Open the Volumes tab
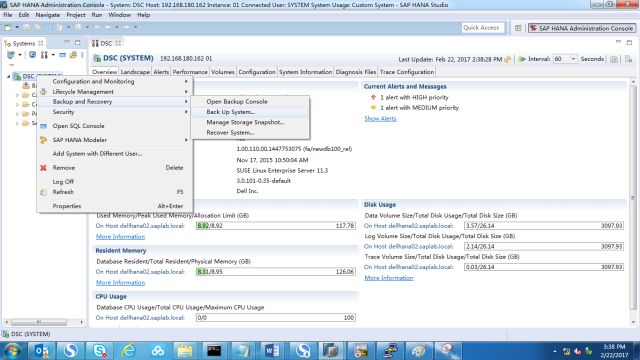Screen dimensions: 640x360 (223, 72)
